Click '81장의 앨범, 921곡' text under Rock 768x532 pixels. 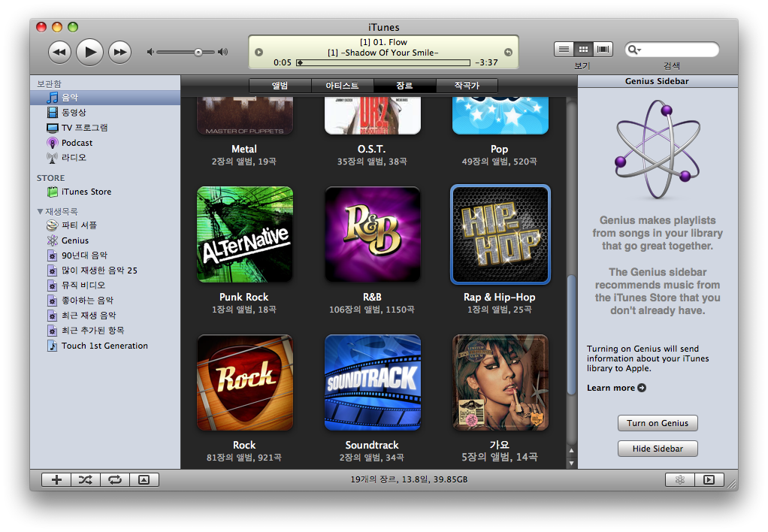(244, 458)
